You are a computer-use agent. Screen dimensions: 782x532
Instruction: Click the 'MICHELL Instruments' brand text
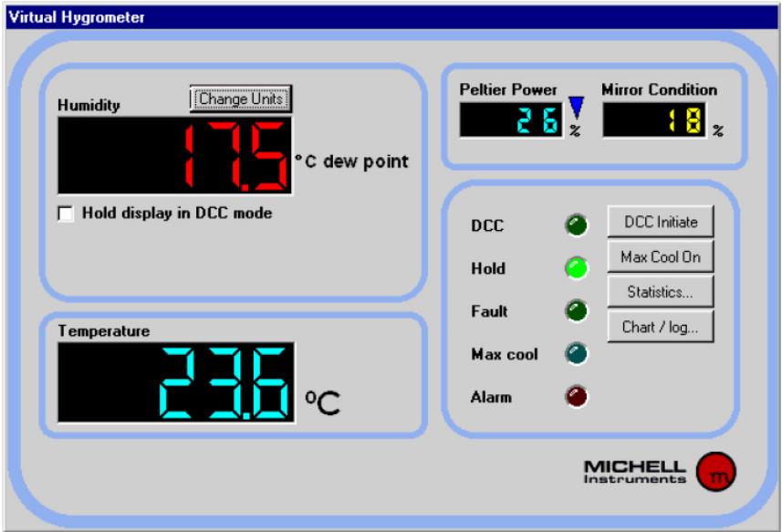pos(635,472)
